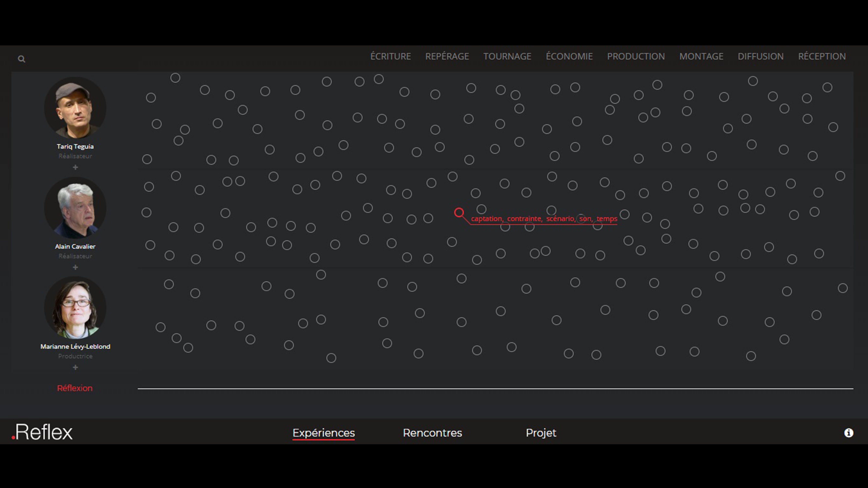
Task: Click the 'contrainte' keyword tag
Action: (x=524, y=219)
